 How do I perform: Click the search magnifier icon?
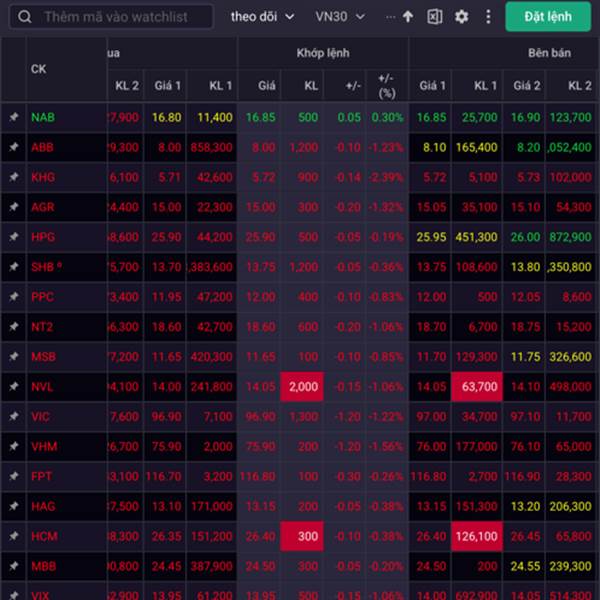point(24,17)
